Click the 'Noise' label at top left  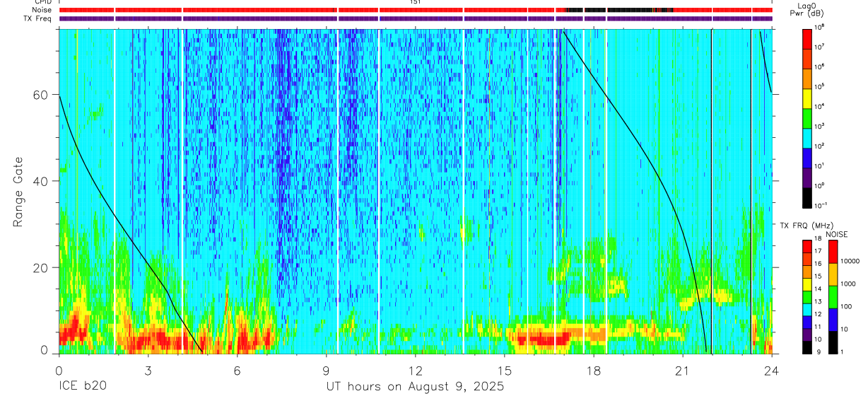click(x=43, y=11)
